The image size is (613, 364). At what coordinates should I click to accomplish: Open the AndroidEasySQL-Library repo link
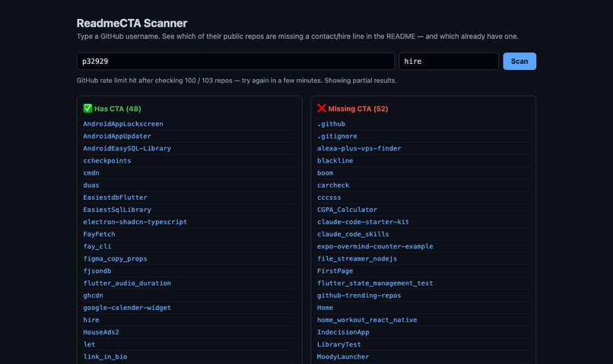click(x=127, y=148)
